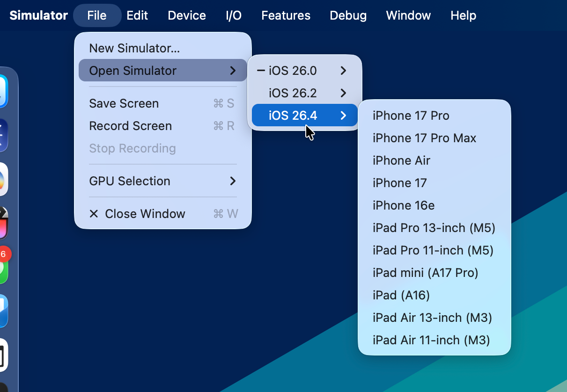This screenshot has height=392, width=567.
Task: Click the Close Window X icon
Action: (94, 214)
